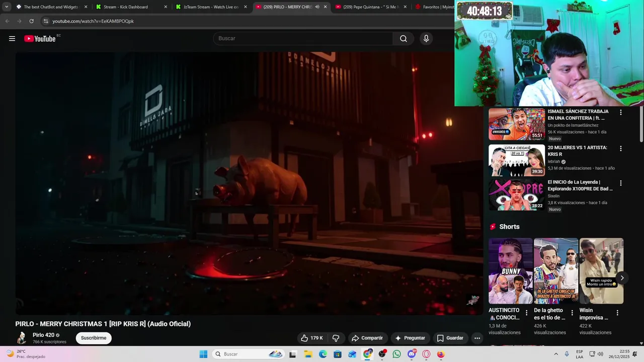The width and height of the screenshot is (644, 362).
Task: Open the 'ISMAEL SÁNCHEZ TRABAJA EN UNA CONFITERIA' title
Action: click(578, 115)
